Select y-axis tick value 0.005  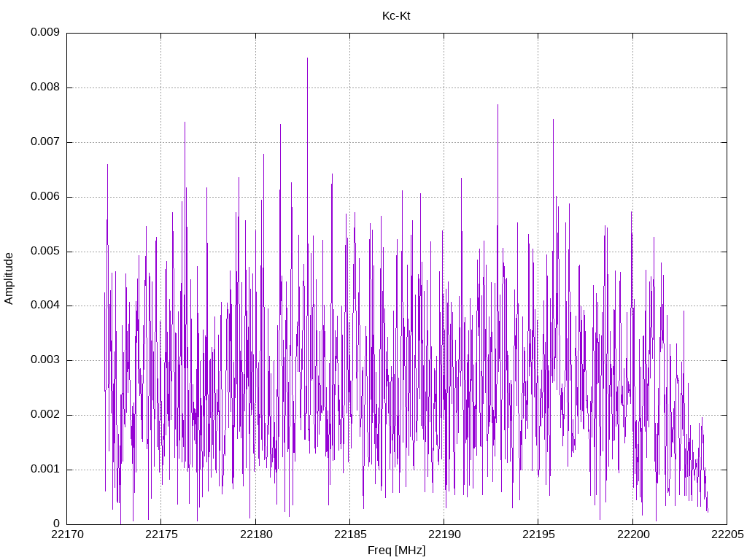[45, 252]
